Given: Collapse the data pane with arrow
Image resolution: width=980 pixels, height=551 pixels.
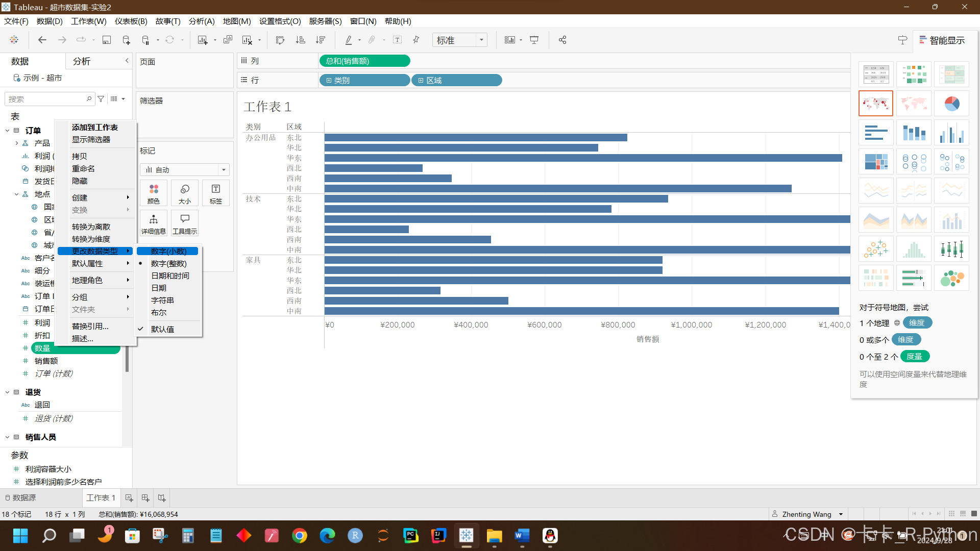Looking at the screenshot, I should (127, 61).
